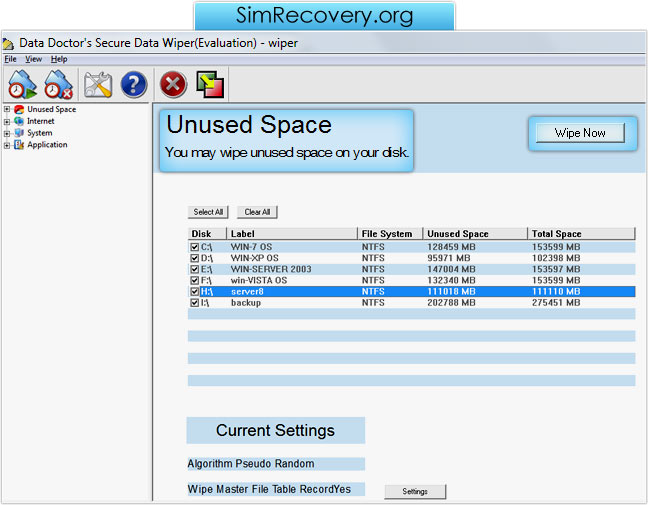
Task: Click the 111110 MB total space value
Action: 556,292
